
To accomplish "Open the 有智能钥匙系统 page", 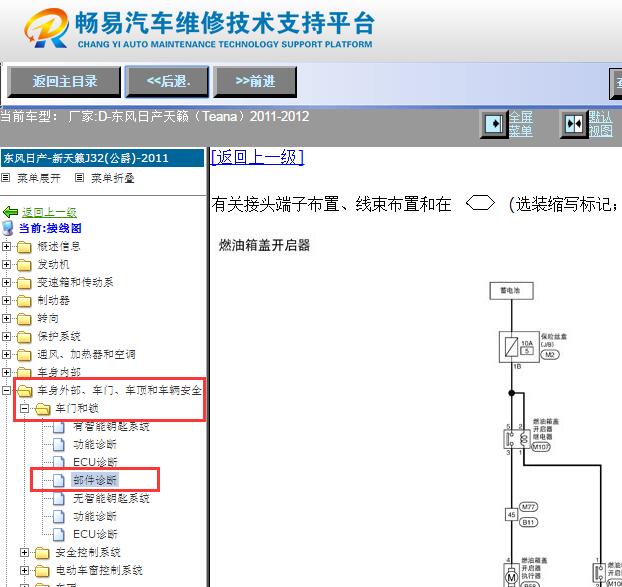I will tap(111, 426).
